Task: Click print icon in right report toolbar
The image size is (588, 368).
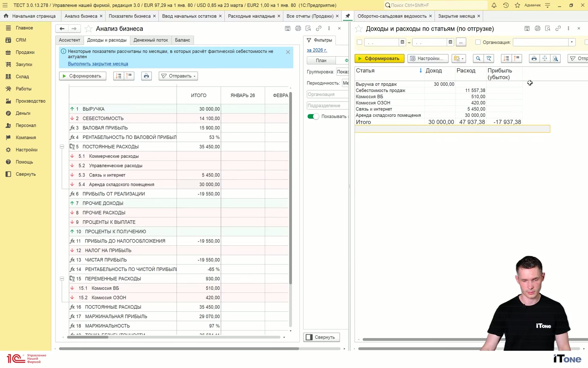Action: [534, 59]
